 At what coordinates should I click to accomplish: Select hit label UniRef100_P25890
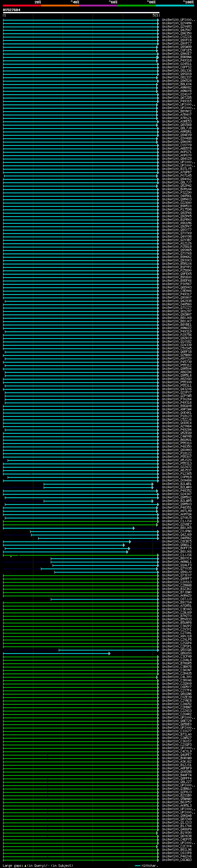point(176,270)
